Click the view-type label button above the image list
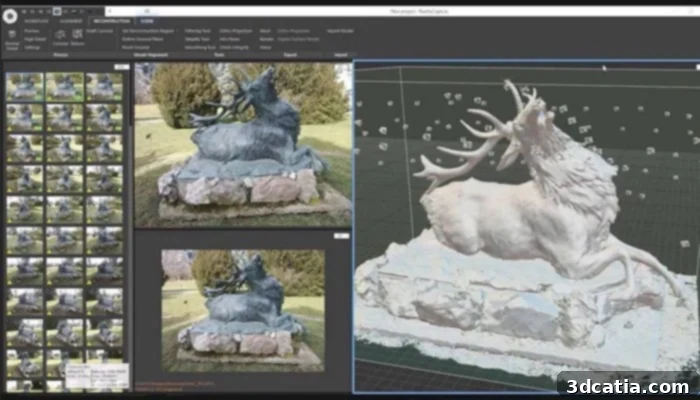The width and height of the screenshot is (700, 400). [x=121, y=67]
